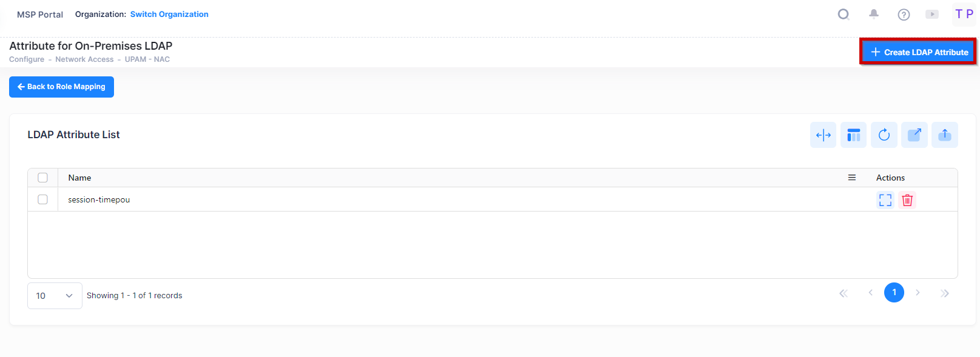Select the checkbox for session-timepou row
This screenshot has height=357, width=980.
42,199
